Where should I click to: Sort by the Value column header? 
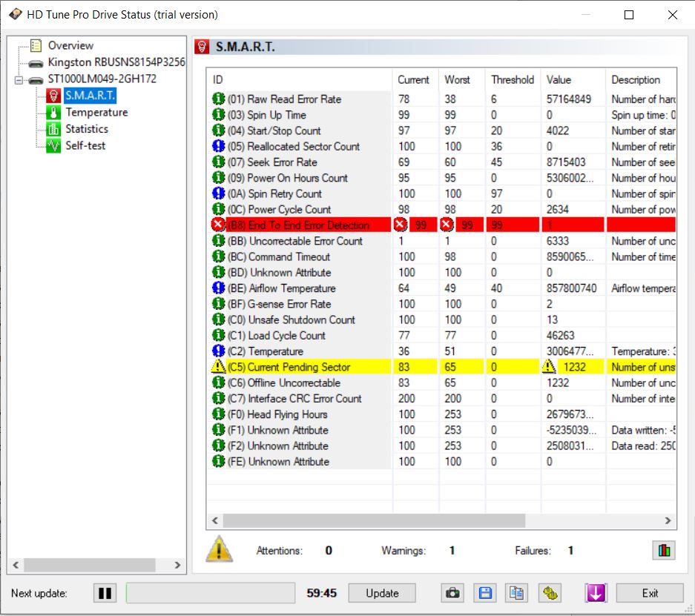point(573,80)
